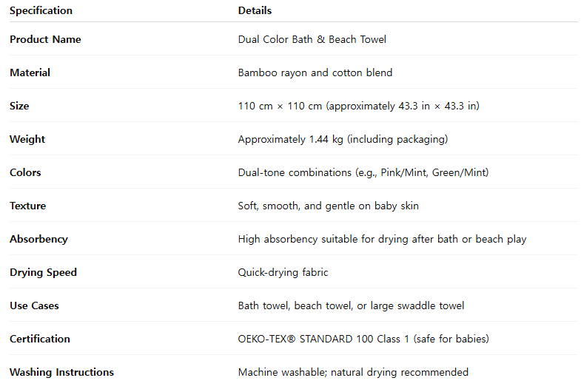Select the Absorbency row label
The height and width of the screenshot is (392, 581).
point(38,239)
